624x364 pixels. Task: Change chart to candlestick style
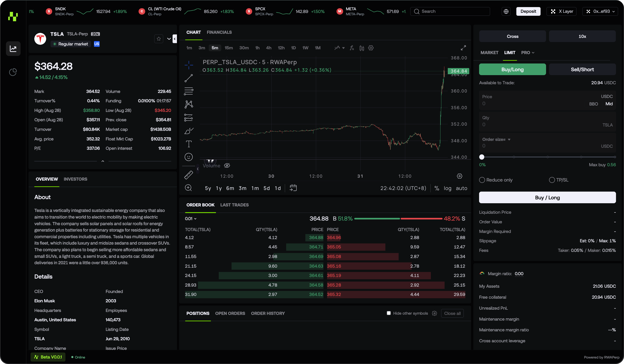click(x=362, y=48)
